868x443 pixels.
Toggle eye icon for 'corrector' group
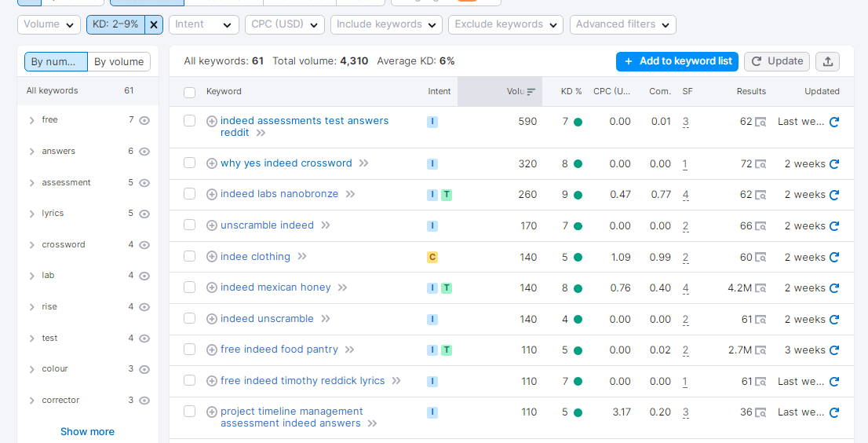pyautogui.click(x=144, y=401)
